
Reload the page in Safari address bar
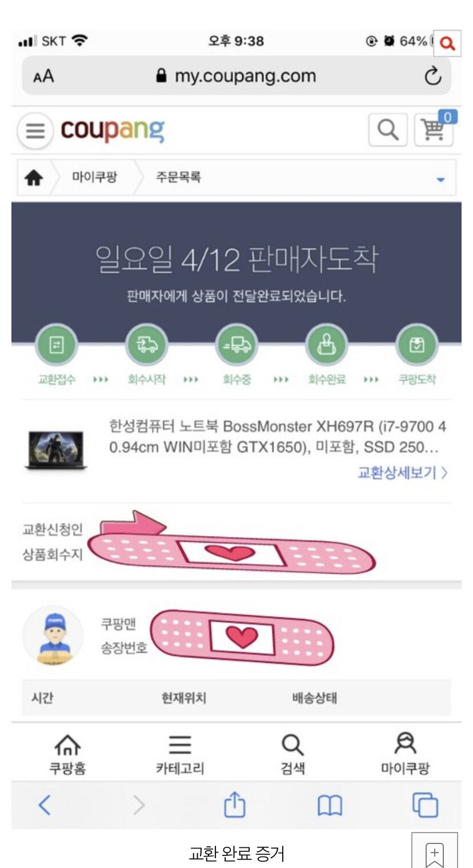[x=432, y=76]
